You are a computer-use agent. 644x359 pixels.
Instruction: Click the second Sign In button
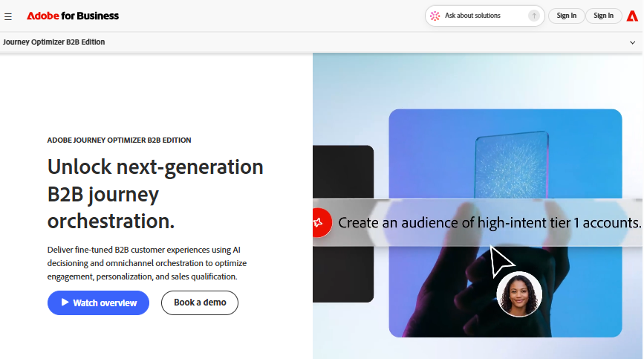click(x=603, y=16)
